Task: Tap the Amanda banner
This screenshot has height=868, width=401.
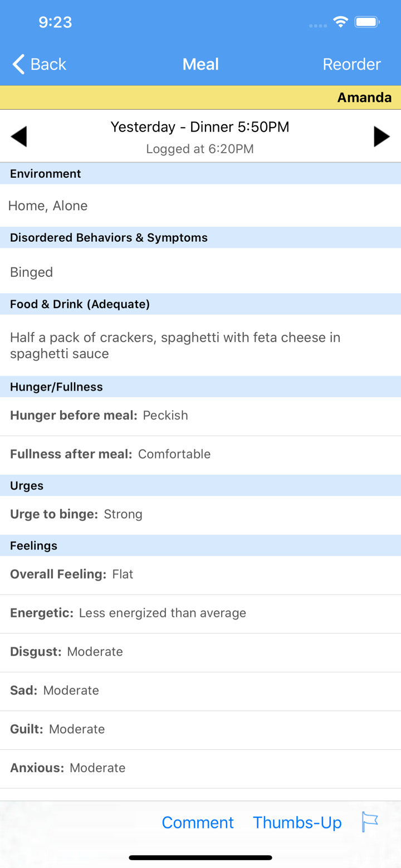Action: tap(364, 97)
